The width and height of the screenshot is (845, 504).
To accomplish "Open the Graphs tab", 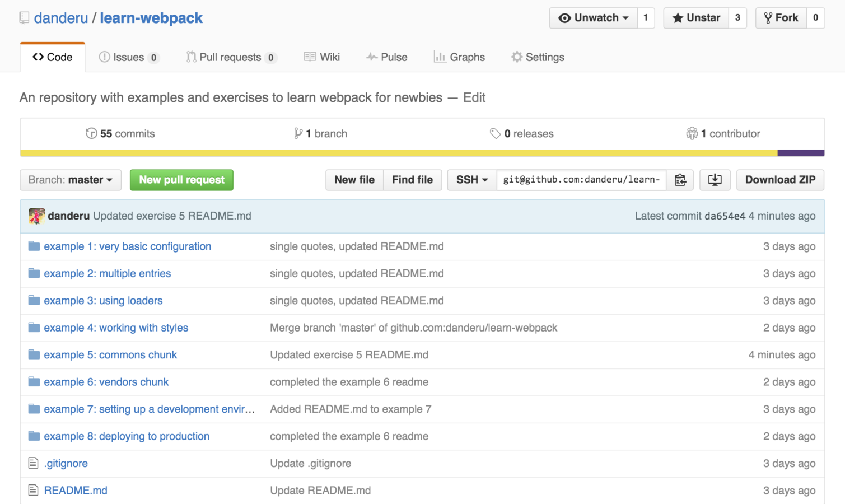I will pos(459,57).
